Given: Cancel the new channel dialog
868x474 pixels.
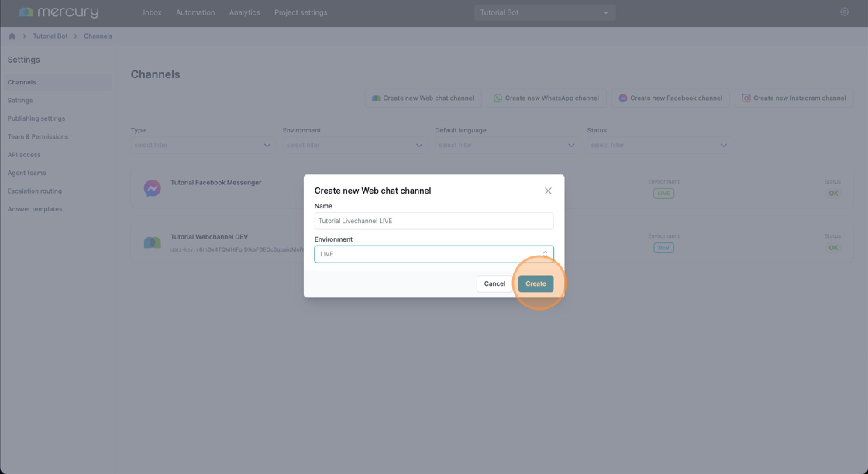Looking at the screenshot, I should click(x=494, y=283).
